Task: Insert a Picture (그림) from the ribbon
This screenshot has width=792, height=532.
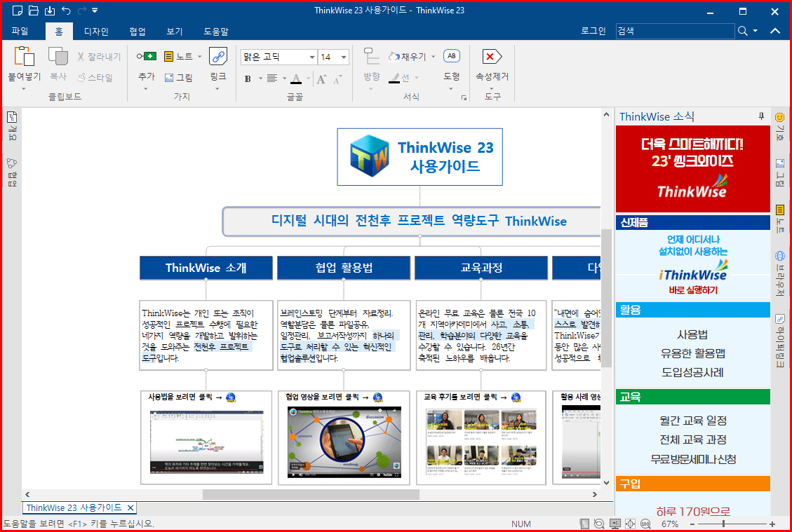Action: coord(179,77)
